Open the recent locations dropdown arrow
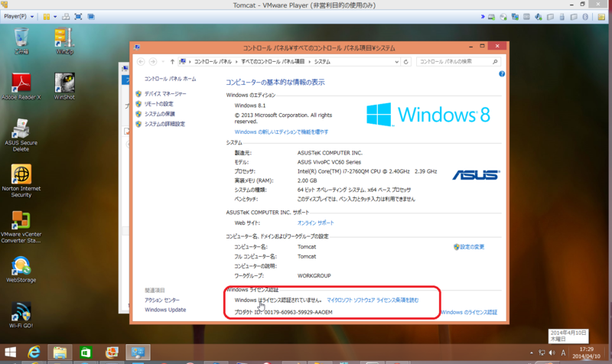The width and height of the screenshot is (612, 364). pos(163,62)
